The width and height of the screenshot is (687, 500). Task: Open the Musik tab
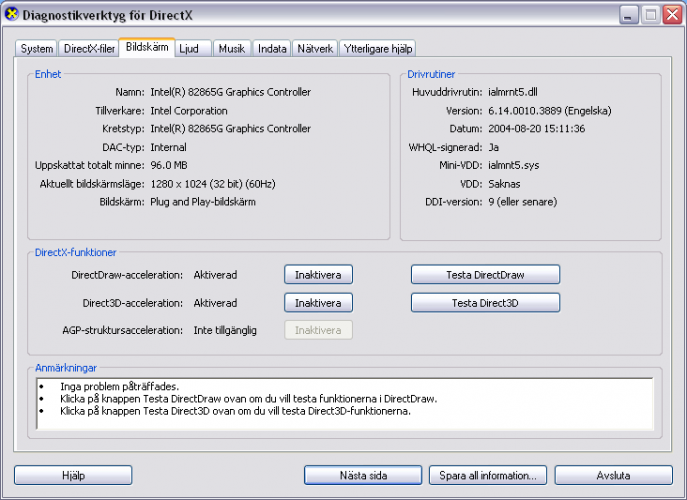tap(231, 48)
